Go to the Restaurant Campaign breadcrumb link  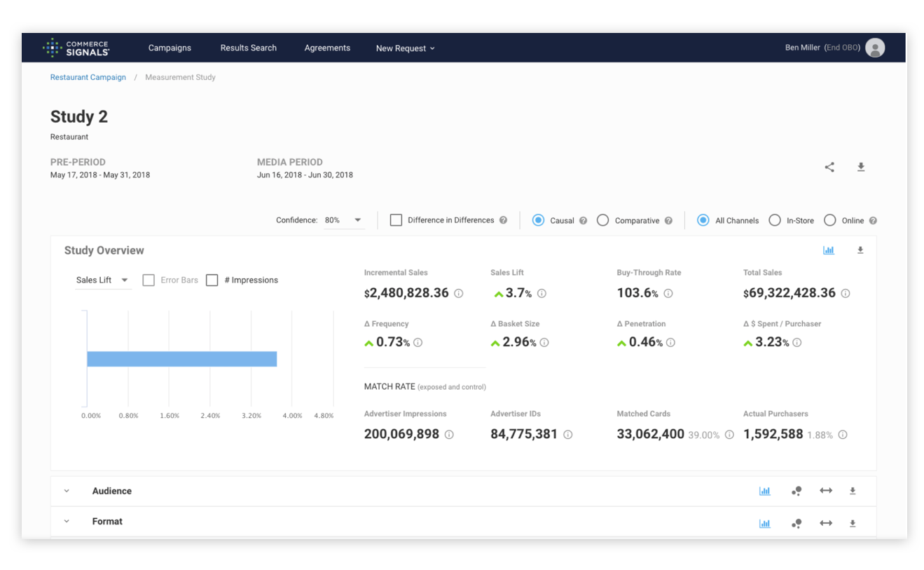[88, 77]
